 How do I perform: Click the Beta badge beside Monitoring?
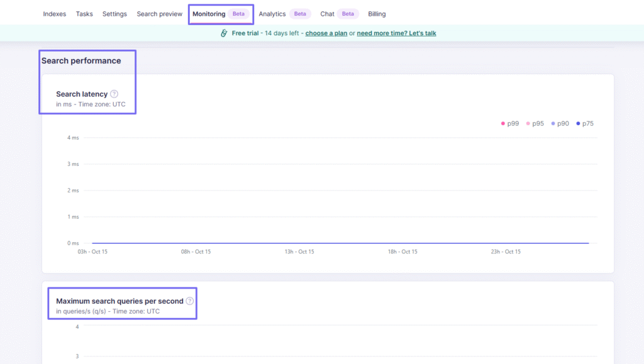[238, 13]
